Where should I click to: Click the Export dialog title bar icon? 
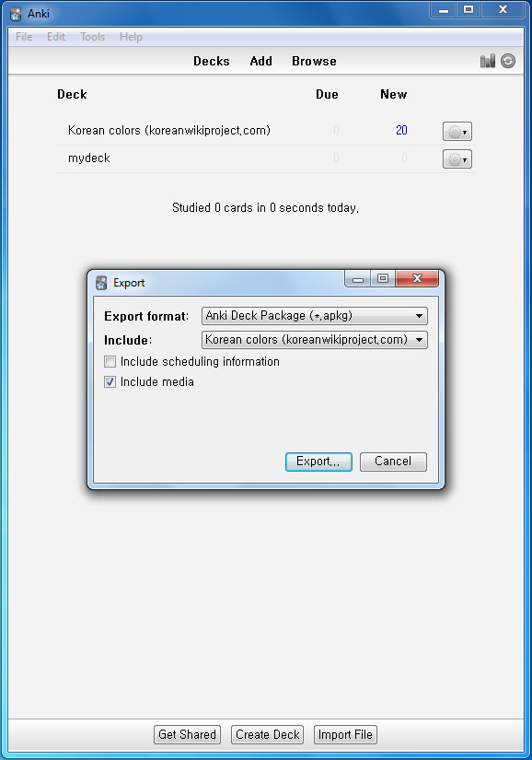point(101,283)
